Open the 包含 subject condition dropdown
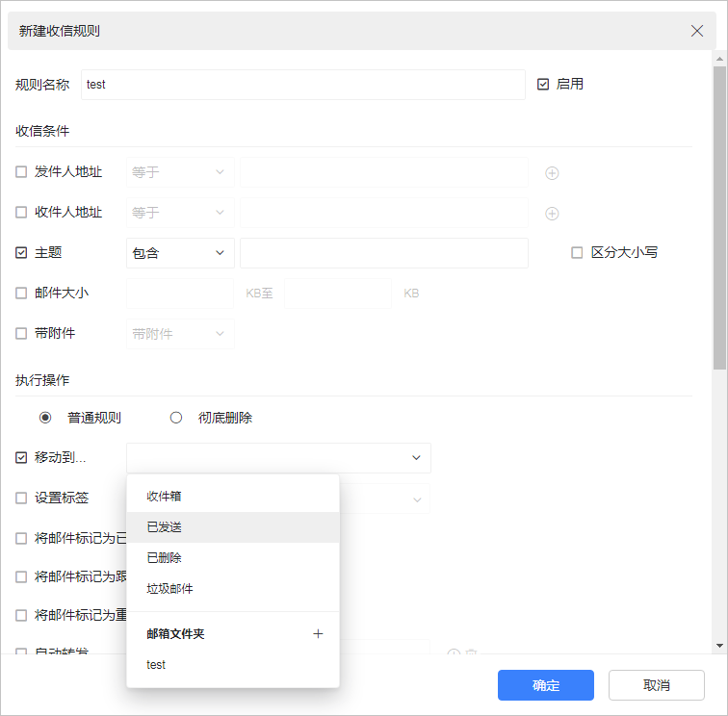Image resolution: width=728 pixels, height=716 pixels. pos(180,253)
